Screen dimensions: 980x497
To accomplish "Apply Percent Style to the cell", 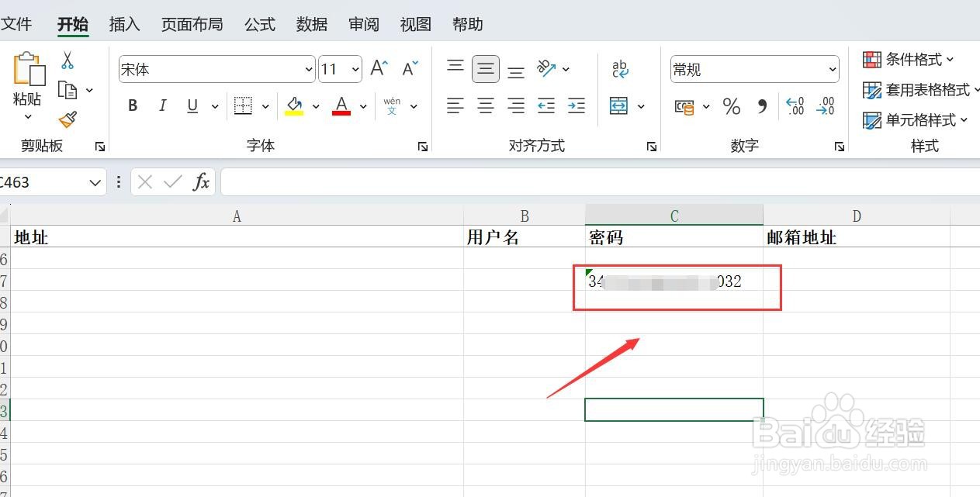I will coord(731,107).
